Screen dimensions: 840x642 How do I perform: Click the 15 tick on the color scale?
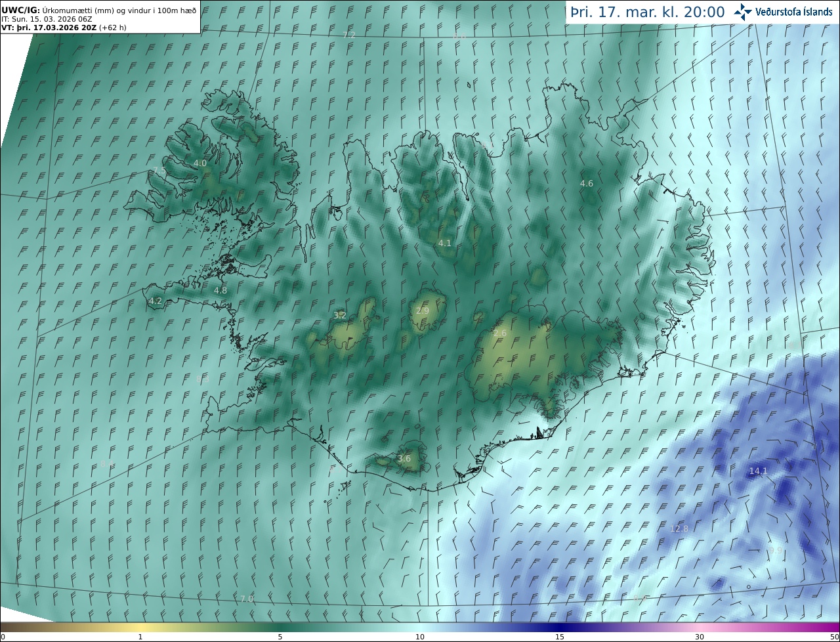pos(560,637)
